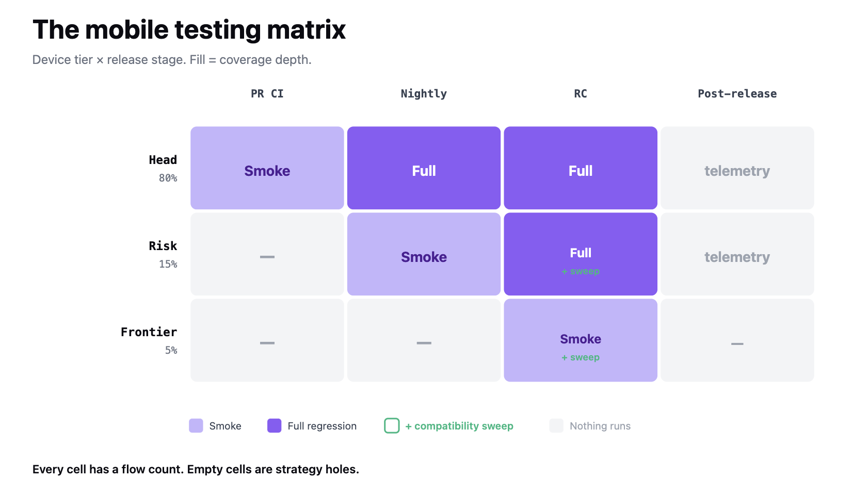868x495 pixels.
Task: Select Head Post-release telemetry cell
Action: [x=737, y=168]
